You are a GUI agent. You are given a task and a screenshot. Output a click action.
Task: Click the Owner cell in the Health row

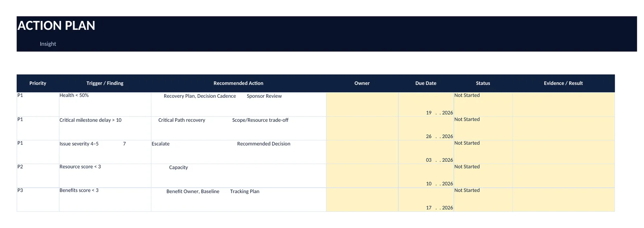point(362,105)
